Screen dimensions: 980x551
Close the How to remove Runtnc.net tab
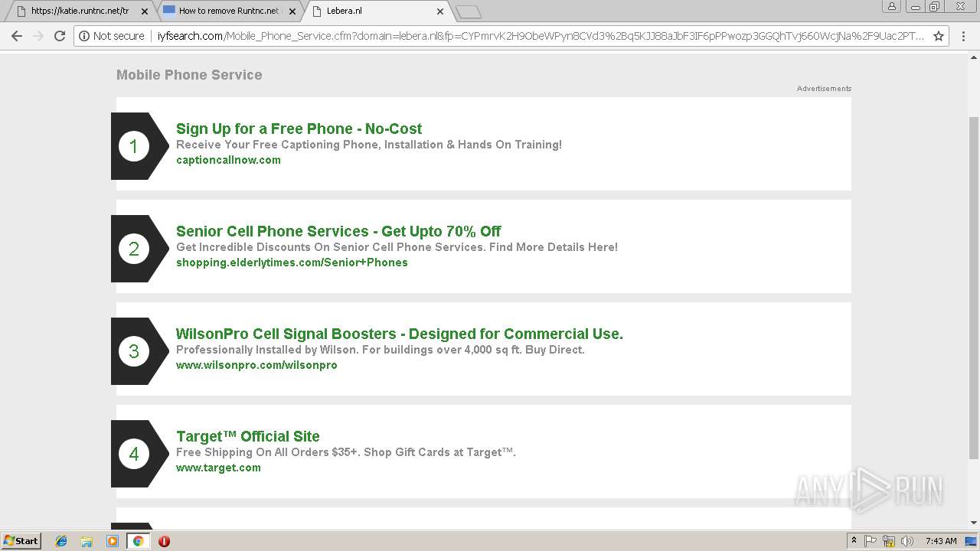(x=292, y=11)
